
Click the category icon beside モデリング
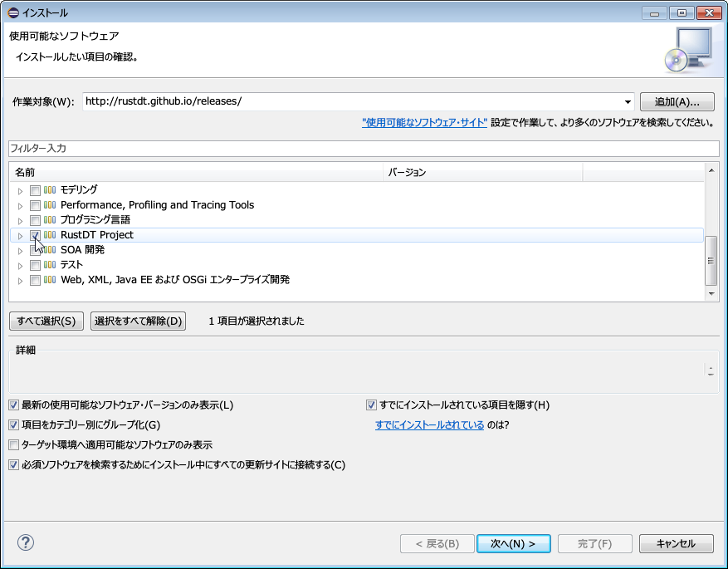50,190
